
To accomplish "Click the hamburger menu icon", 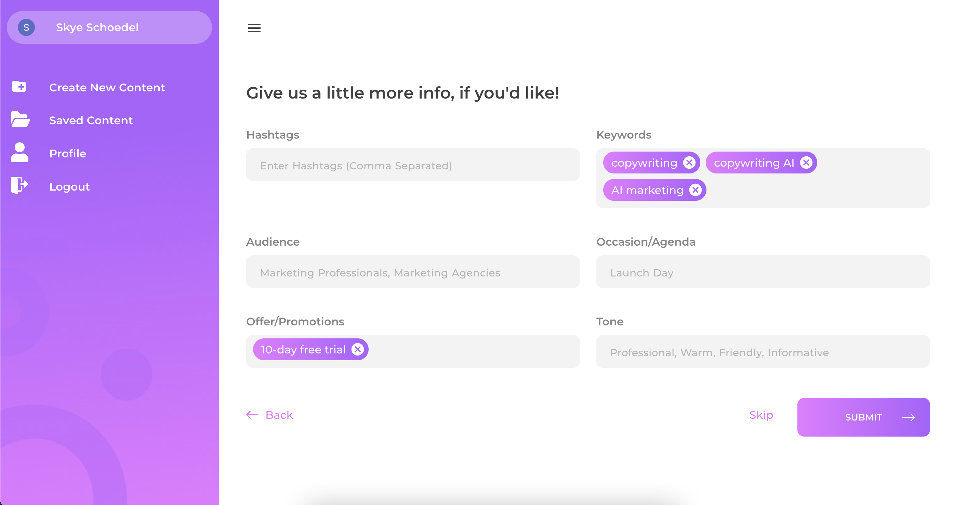I will click(x=254, y=28).
